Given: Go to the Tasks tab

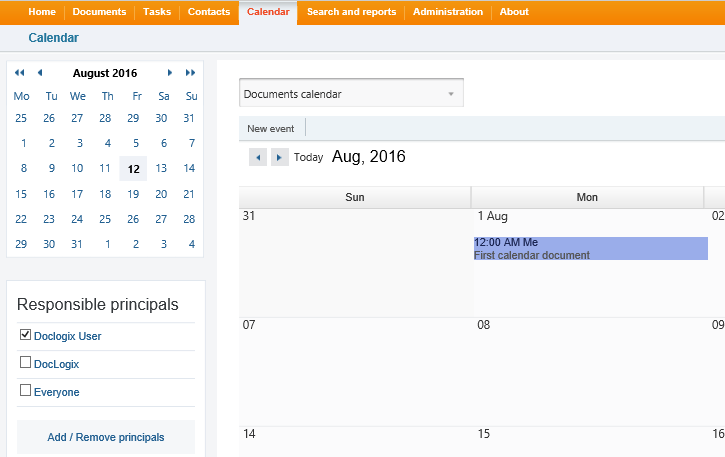Looking at the screenshot, I should tap(157, 12).
